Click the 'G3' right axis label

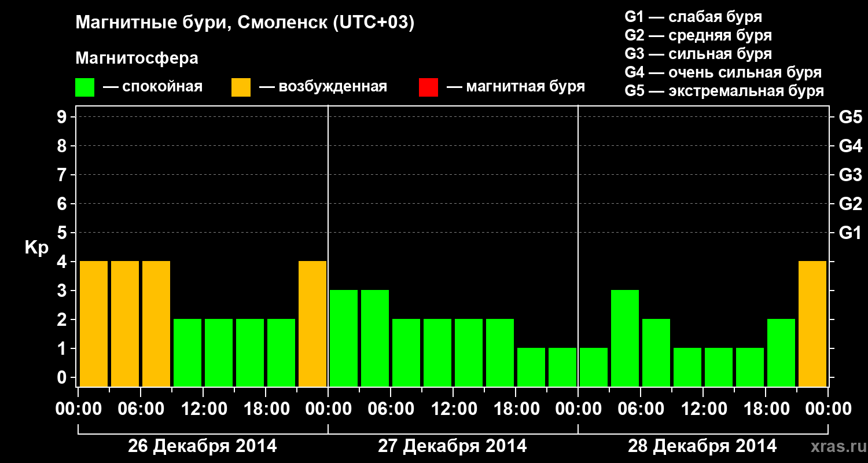click(x=850, y=175)
